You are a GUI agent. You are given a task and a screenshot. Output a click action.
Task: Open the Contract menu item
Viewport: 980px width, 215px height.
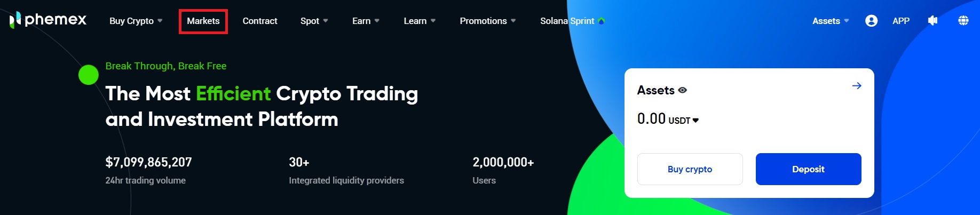point(260,21)
